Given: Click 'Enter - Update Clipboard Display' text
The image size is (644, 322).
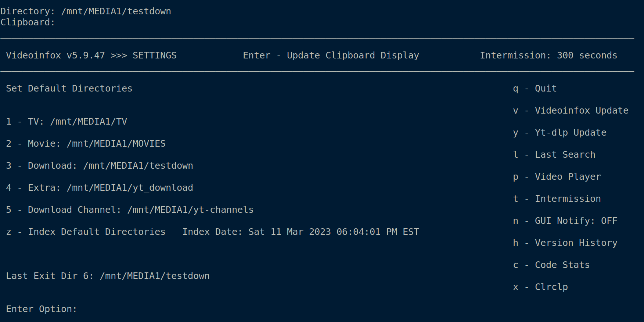Looking at the screenshot, I should click(331, 56).
